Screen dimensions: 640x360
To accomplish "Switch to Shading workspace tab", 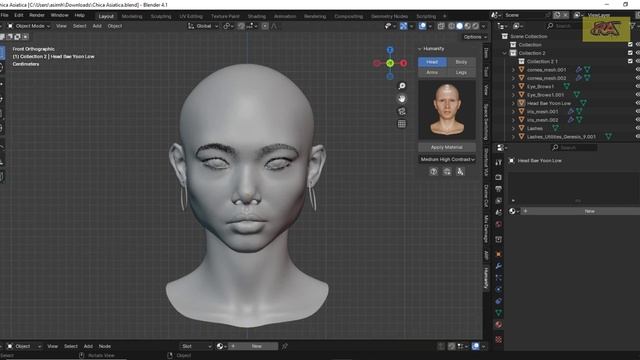I will pyautogui.click(x=257, y=16).
